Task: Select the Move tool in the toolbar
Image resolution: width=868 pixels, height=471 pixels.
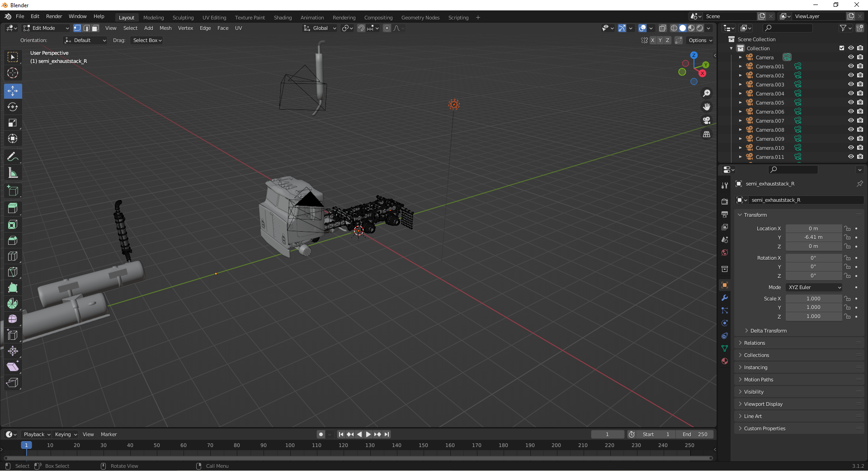Action: click(x=13, y=91)
